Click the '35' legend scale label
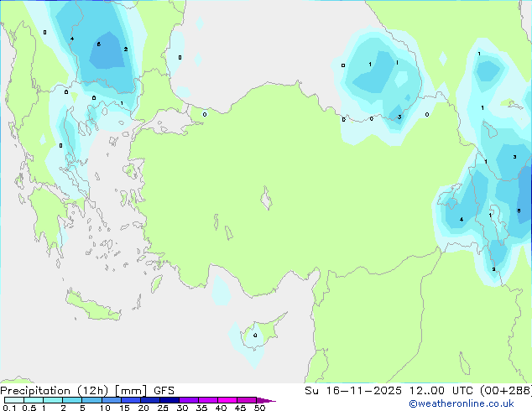The height and width of the screenshot is (411, 532). point(201,408)
